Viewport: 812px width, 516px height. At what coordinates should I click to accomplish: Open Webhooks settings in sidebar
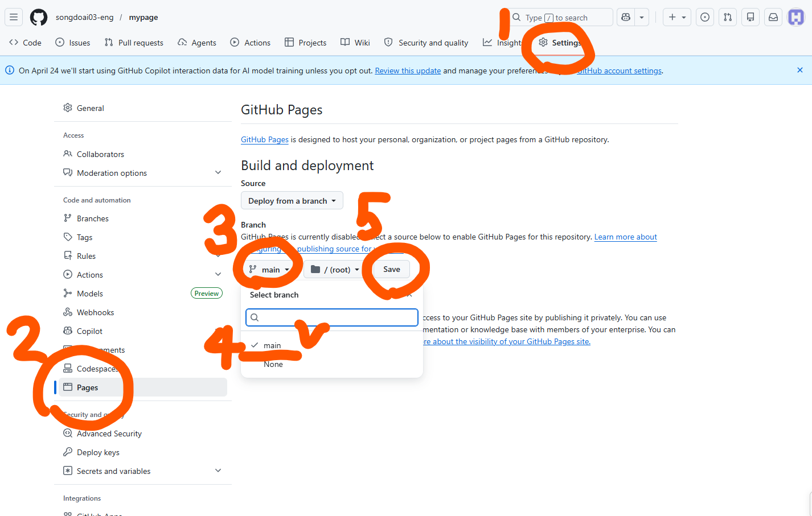[x=143, y=312]
